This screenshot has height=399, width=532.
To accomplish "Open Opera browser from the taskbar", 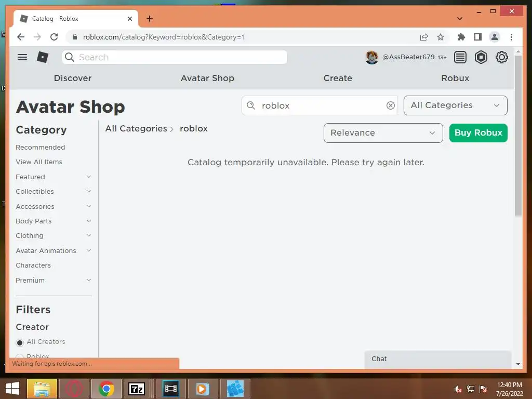I will (x=74, y=389).
